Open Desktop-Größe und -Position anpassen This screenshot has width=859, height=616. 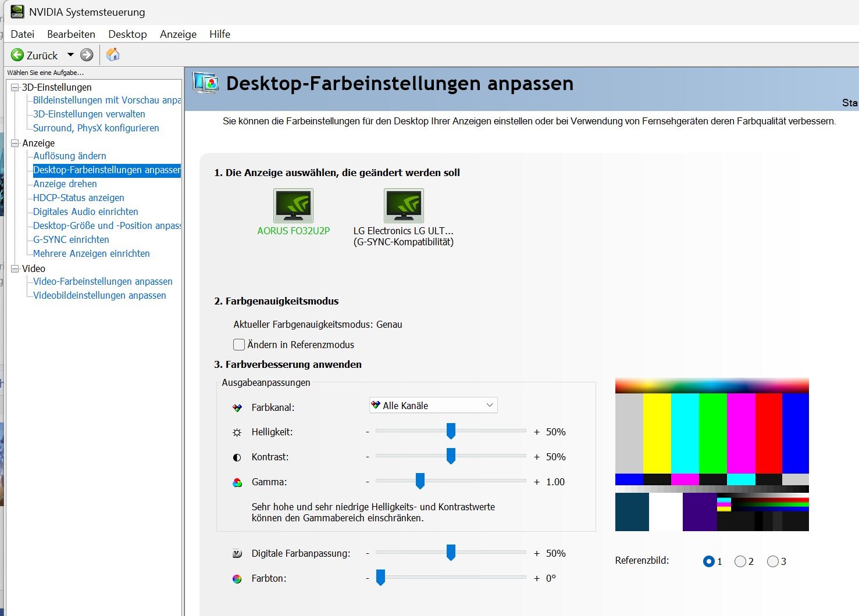(107, 225)
